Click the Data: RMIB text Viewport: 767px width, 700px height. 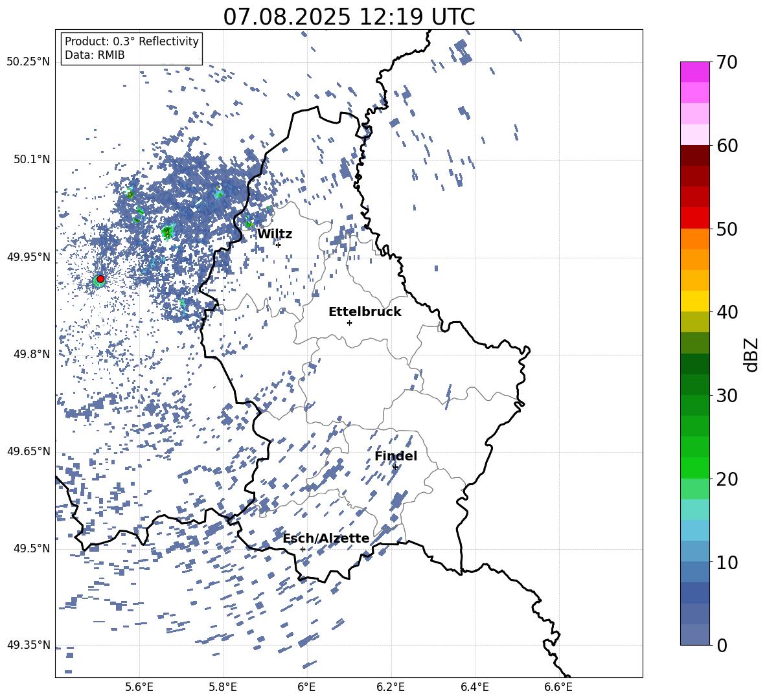pos(95,55)
